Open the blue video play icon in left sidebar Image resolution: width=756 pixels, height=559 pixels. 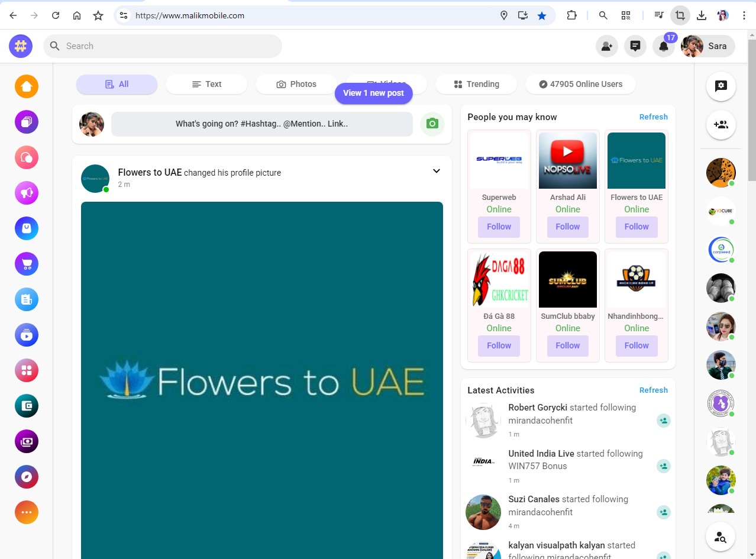pyautogui.click(x=27, y=335)
